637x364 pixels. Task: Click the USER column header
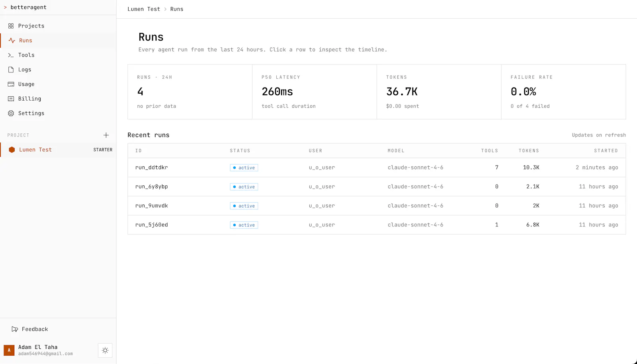coord(316,151)
